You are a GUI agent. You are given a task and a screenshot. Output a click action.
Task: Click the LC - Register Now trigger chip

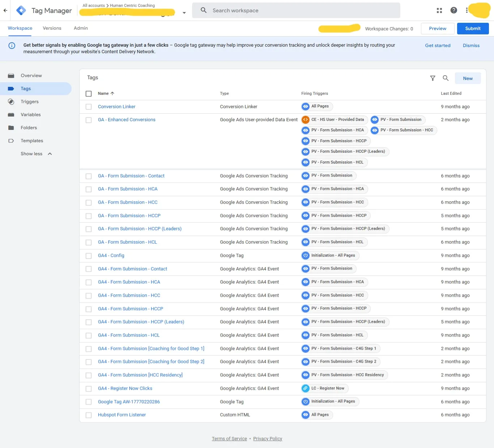tap(325, 388)
